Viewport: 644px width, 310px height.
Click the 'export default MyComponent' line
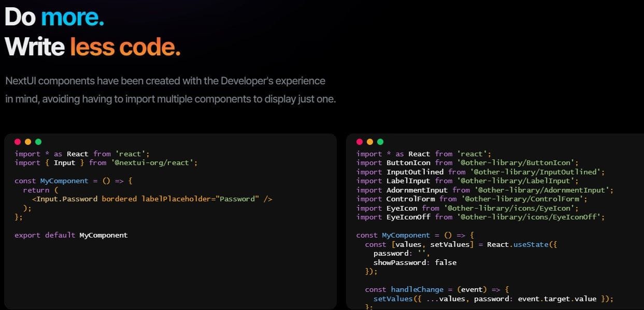pos(70,235)
